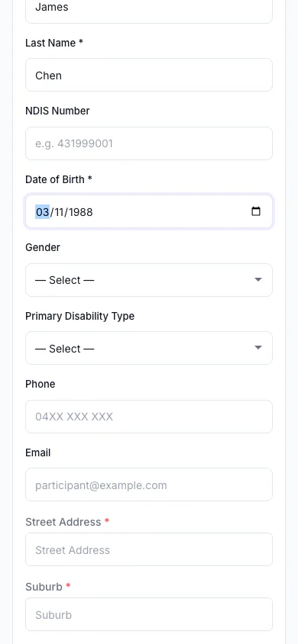Focus the Suburb input box

(149, 614)
